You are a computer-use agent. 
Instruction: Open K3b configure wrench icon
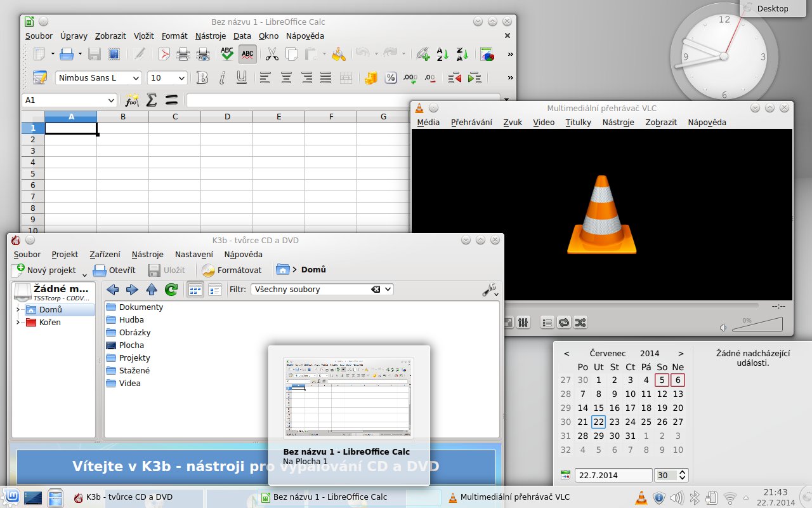(x=490, y=290)
